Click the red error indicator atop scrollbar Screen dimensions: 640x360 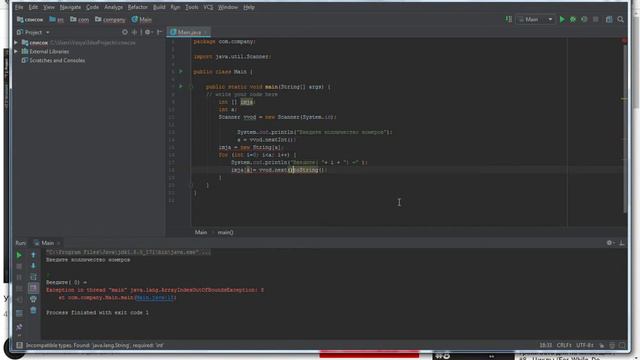(624, 40)
